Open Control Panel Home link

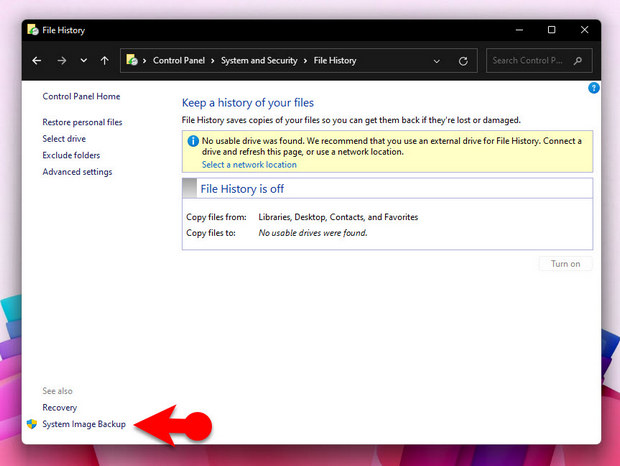81,96
